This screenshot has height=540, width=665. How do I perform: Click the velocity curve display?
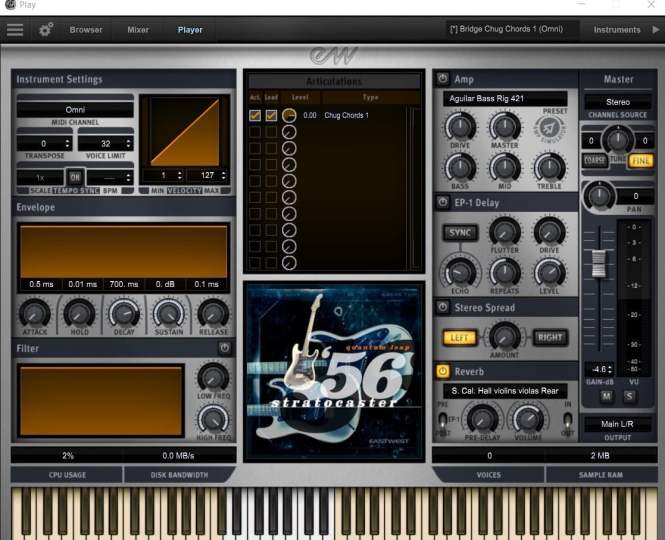pos(184,132)
